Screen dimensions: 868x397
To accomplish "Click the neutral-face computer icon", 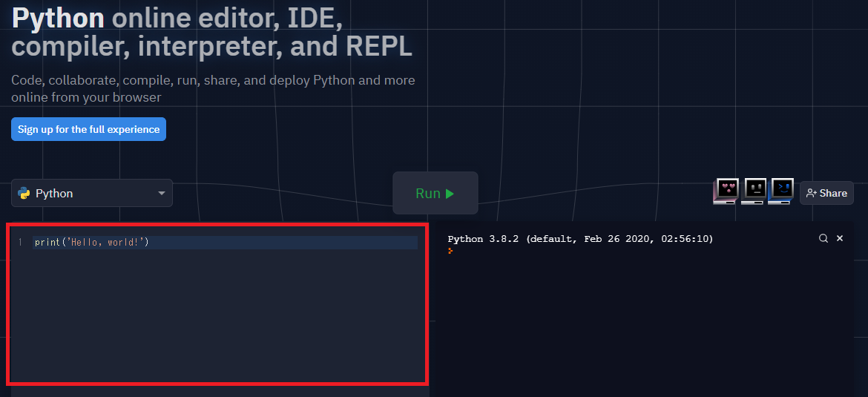I will click(753, 191).
